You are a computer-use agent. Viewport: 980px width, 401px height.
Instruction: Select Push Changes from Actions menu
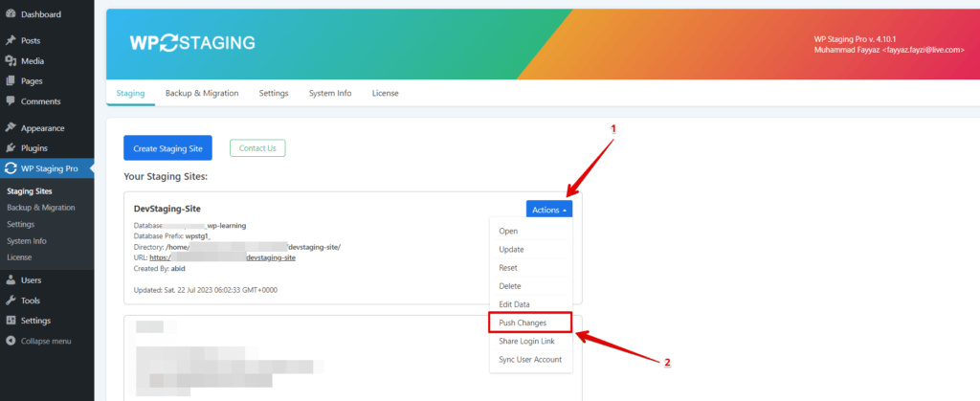[530, 323]
